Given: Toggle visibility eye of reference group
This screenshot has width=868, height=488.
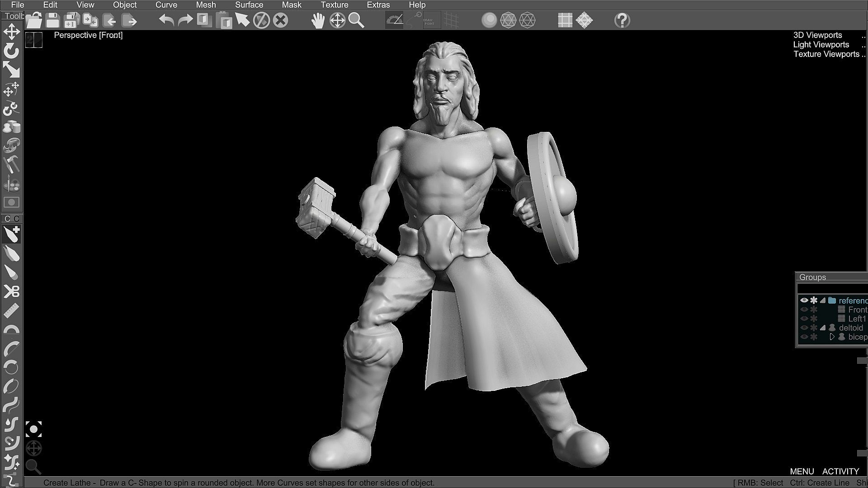Looking at the screenshot, I should point(804,300).
